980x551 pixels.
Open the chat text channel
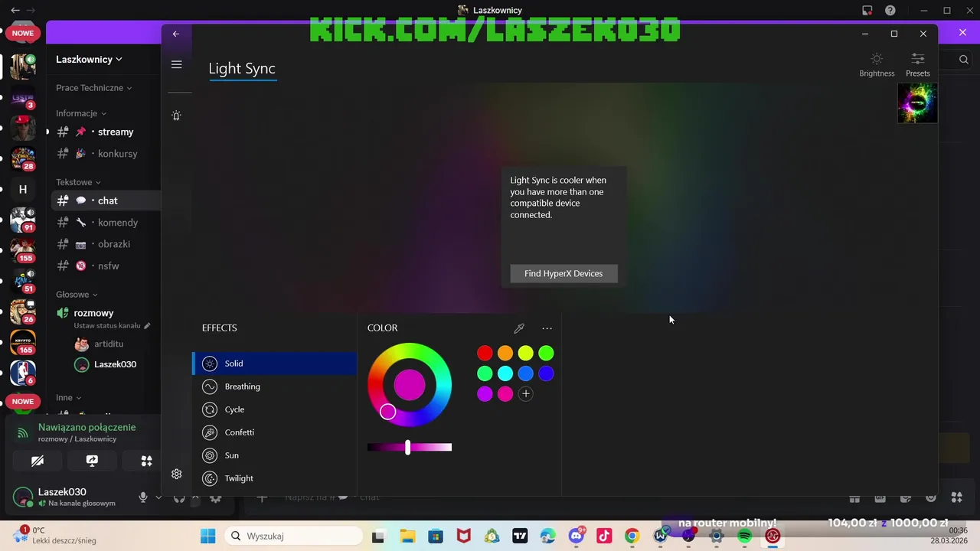pyautogui.click(x=106, y=201)
